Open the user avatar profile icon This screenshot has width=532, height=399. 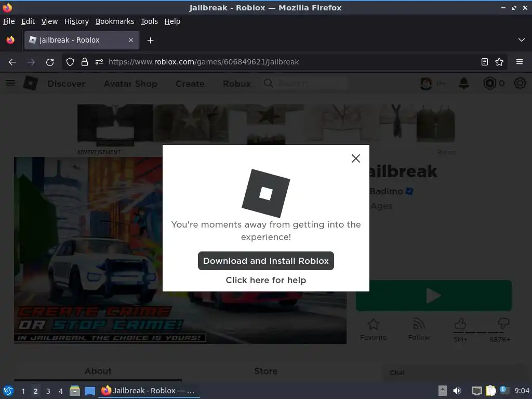coord(426,84)
